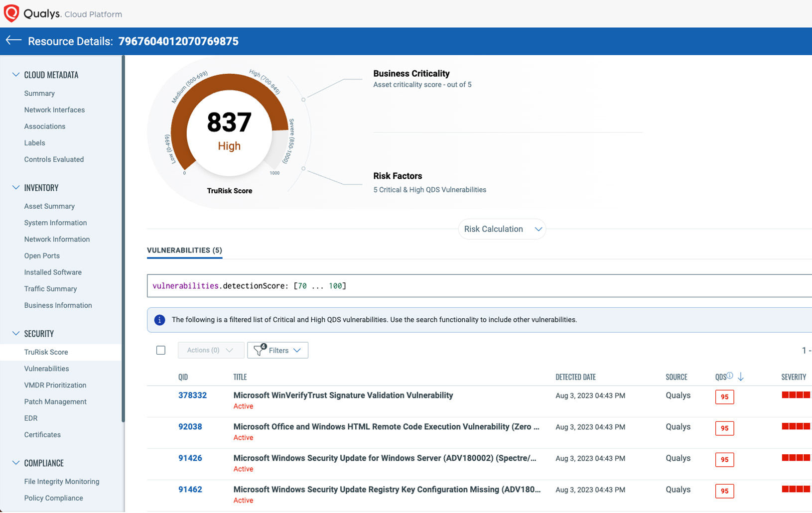Open vulnerability QID 378332
This screenshot has height=513, width=812.
[192, 395]
